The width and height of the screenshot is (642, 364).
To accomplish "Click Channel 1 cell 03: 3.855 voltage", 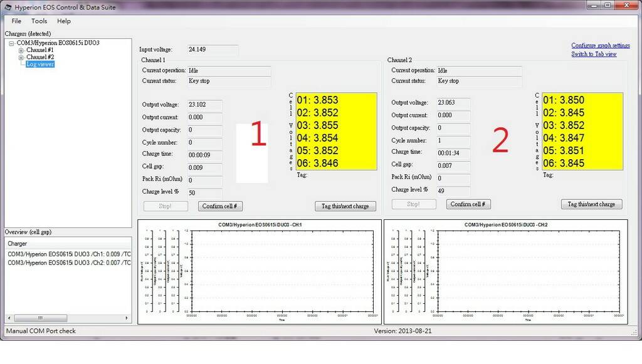I will tap(318, 125).
